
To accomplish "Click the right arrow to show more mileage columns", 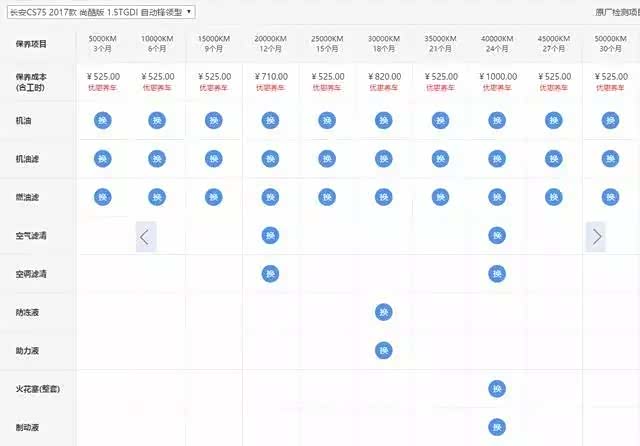I will pos(596,237).
